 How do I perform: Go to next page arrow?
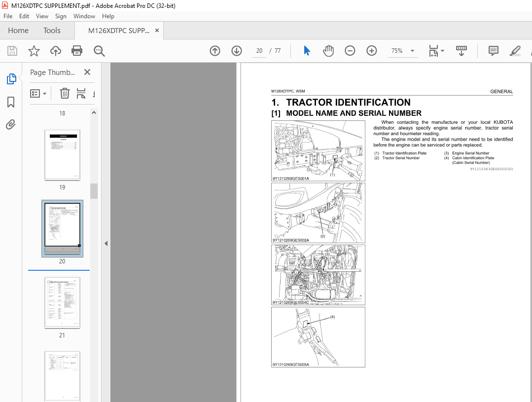point(237,51)
